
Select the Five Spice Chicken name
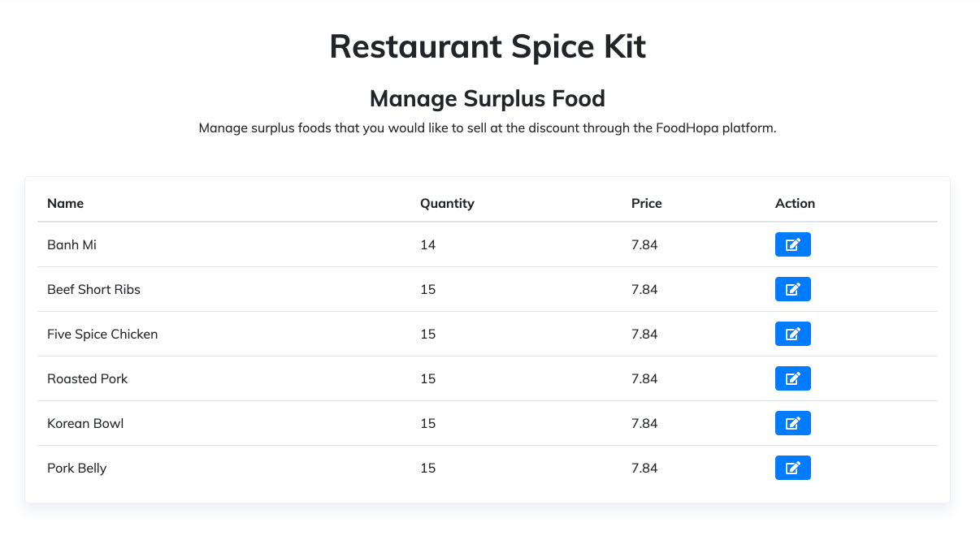coord(102,334)
